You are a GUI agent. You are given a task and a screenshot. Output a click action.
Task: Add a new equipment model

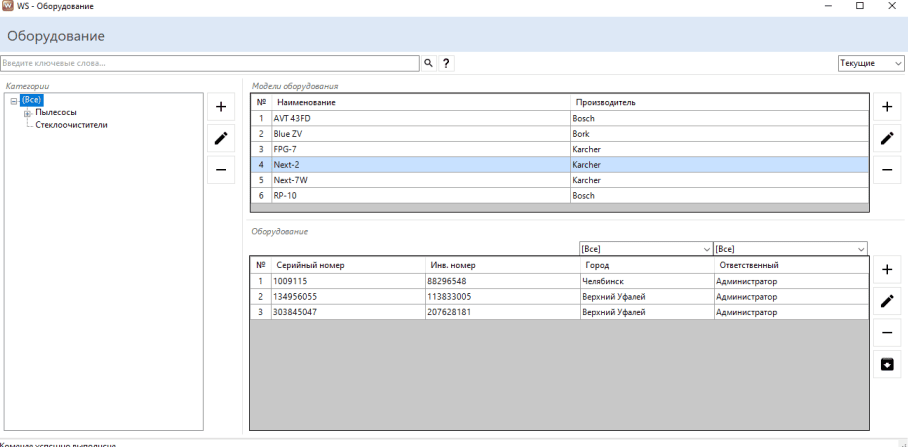[x=886, y=106]
